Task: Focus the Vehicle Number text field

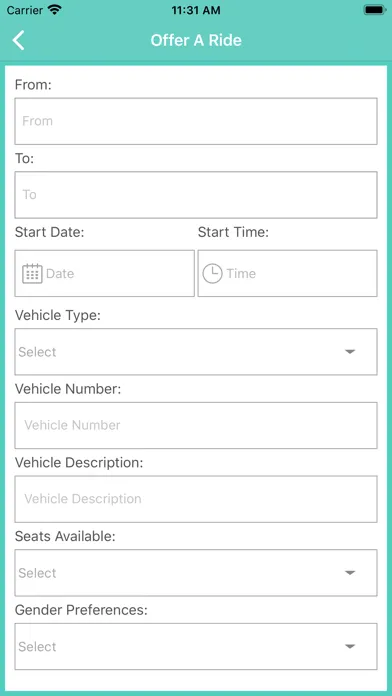Action: click(196, 426)
